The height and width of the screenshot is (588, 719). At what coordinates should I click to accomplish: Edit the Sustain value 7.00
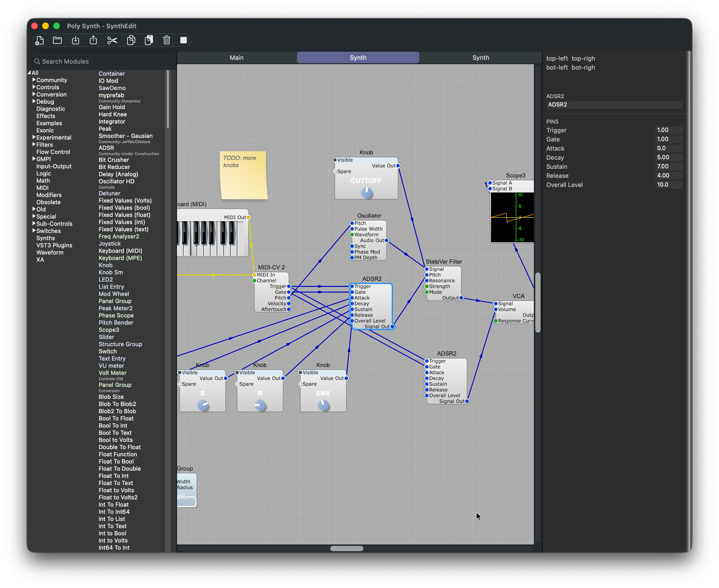[x=668, y=166]
